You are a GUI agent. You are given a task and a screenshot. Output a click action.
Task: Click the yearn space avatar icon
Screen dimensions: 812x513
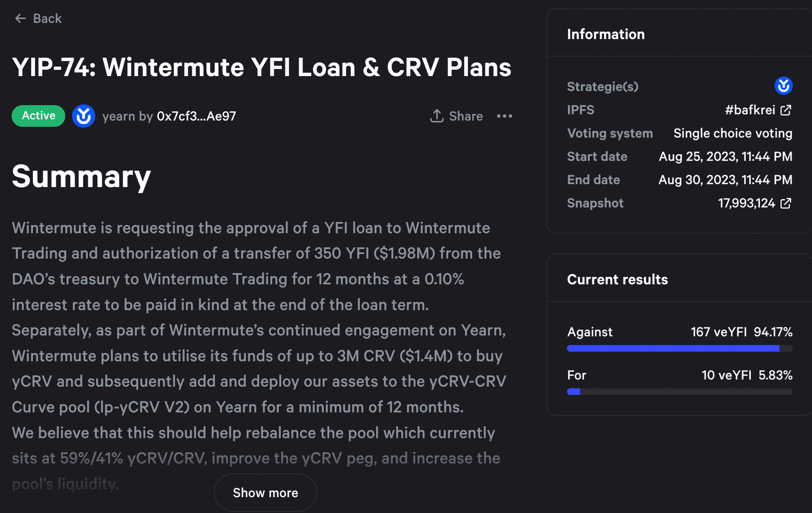pos(84,116)
